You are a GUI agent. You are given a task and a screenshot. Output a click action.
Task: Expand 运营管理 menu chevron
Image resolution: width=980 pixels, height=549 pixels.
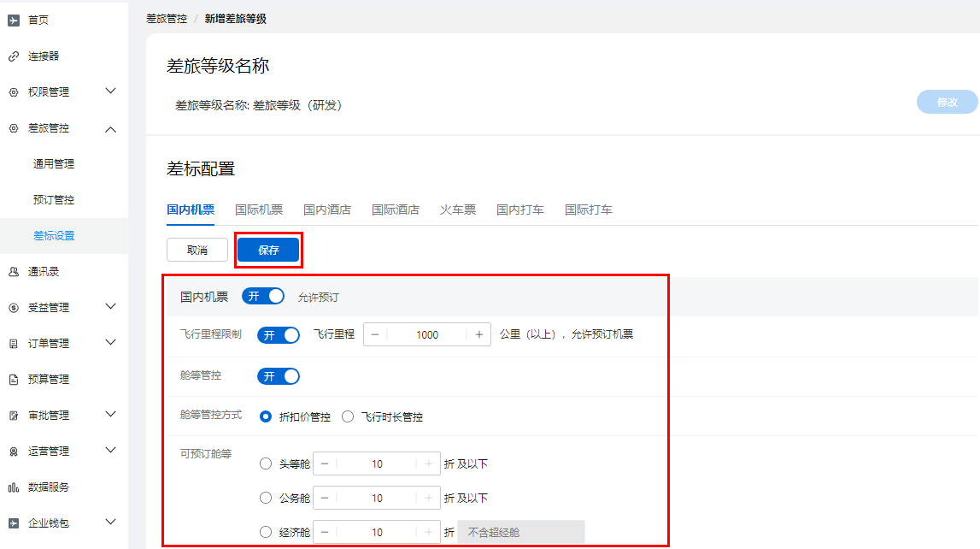110,450
